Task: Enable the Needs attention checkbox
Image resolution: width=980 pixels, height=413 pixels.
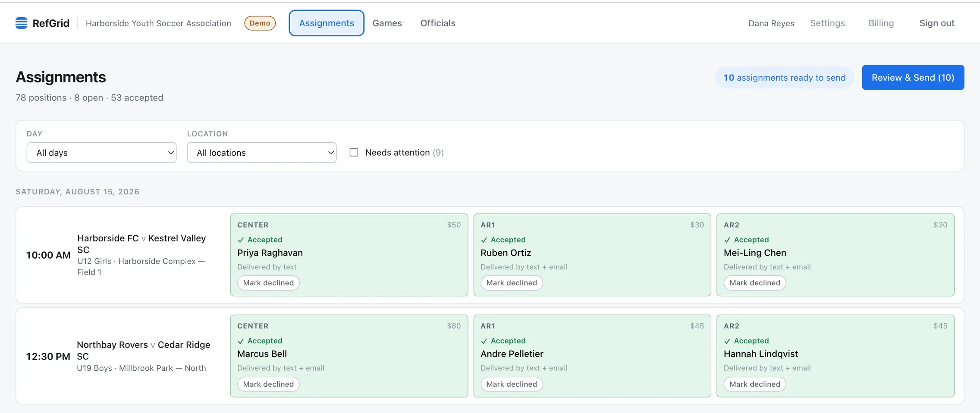Action: (354, 152)
